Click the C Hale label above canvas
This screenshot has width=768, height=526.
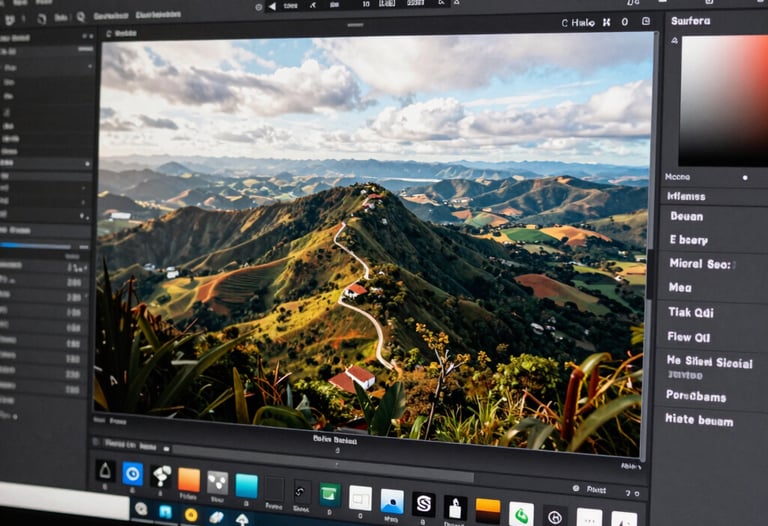coord(578,23)
